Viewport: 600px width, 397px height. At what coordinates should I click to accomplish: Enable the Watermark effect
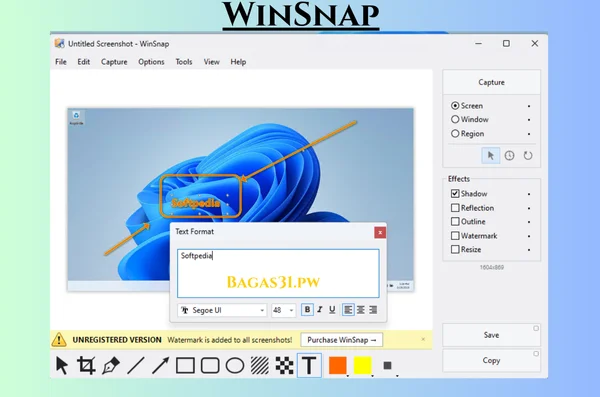pyautogui.click(x=474, y=236)
